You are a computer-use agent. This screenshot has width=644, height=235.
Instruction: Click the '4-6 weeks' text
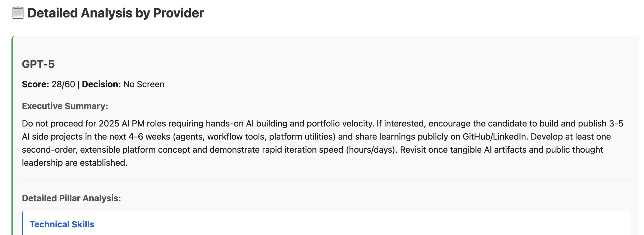[149, 137]
